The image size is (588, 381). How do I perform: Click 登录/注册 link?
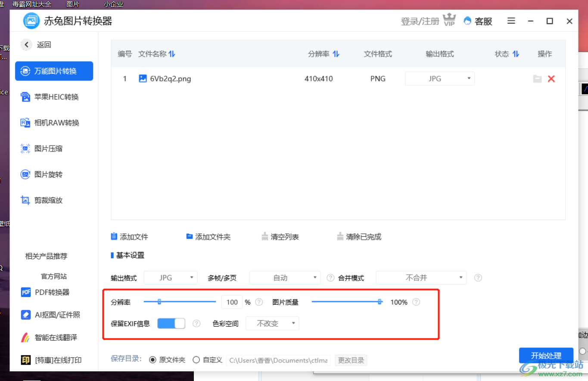(x=420, y=21)
